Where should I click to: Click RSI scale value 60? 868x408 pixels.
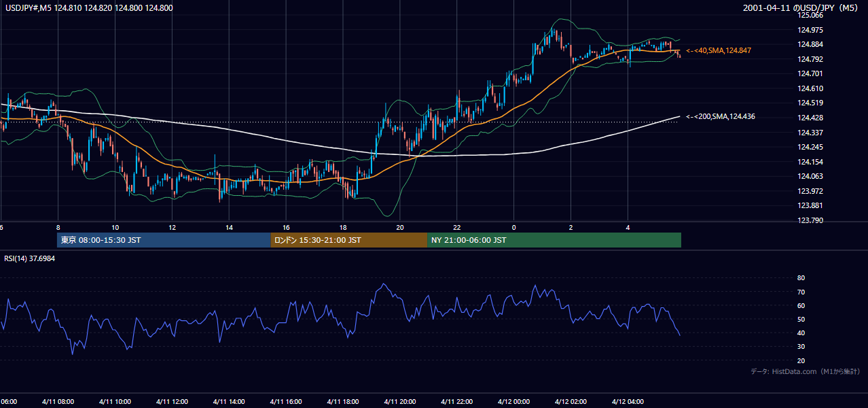pos(801,305)
